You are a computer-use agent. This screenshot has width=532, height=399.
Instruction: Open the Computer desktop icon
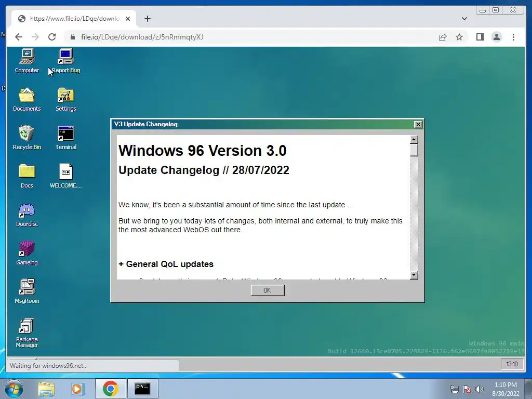click(x=27, y=61)
